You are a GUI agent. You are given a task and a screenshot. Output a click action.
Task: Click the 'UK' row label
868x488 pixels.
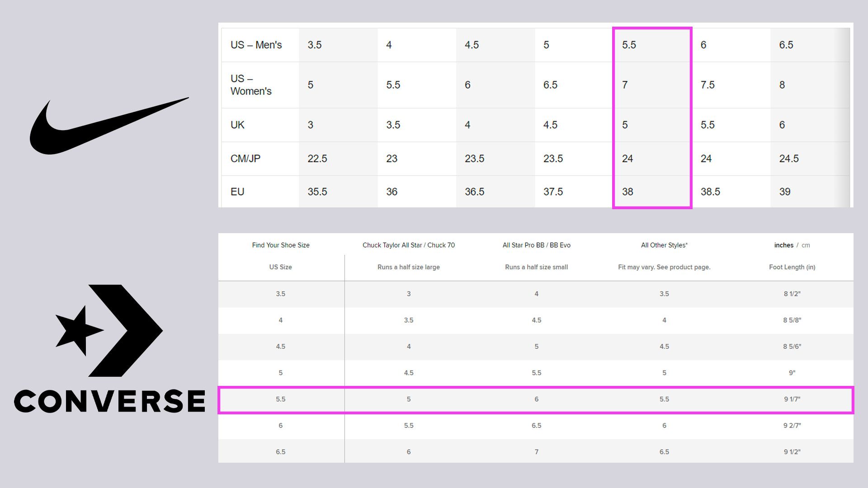point(237,125)
